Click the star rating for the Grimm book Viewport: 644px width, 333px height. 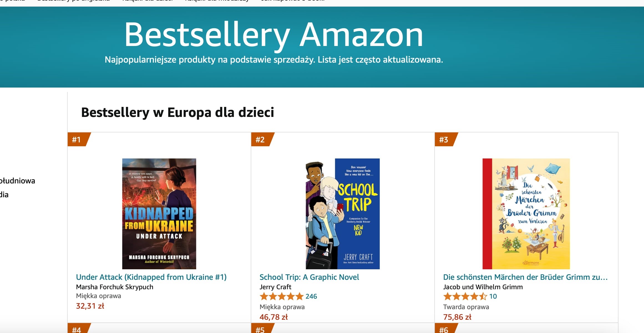465,296
